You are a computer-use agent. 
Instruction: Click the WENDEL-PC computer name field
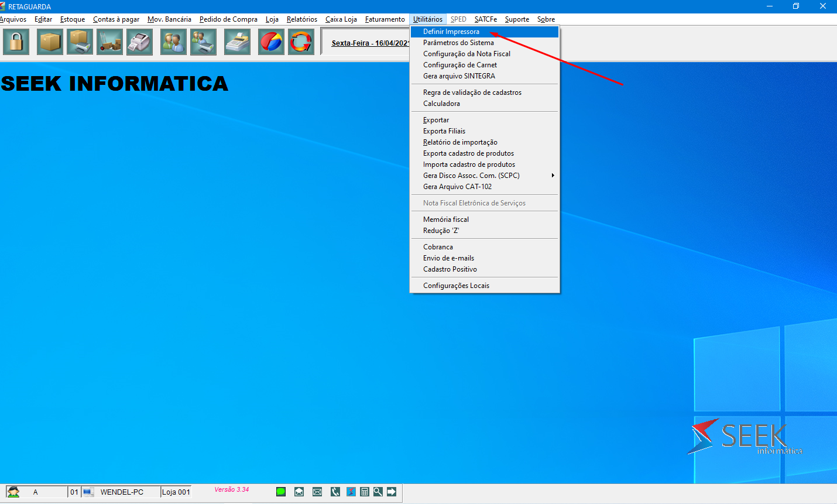(122, 492)
